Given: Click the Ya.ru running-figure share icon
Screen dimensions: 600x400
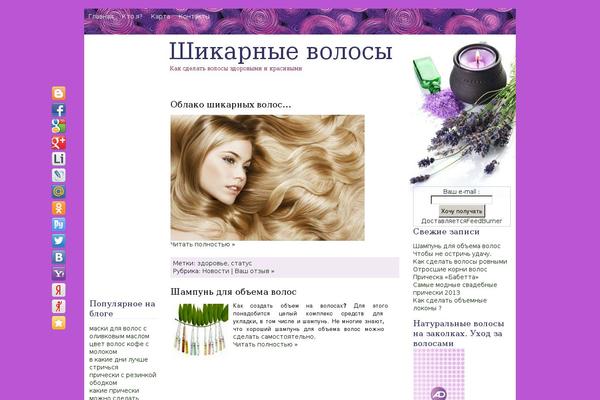Looking at the screenshot, I should pos(59,307).
